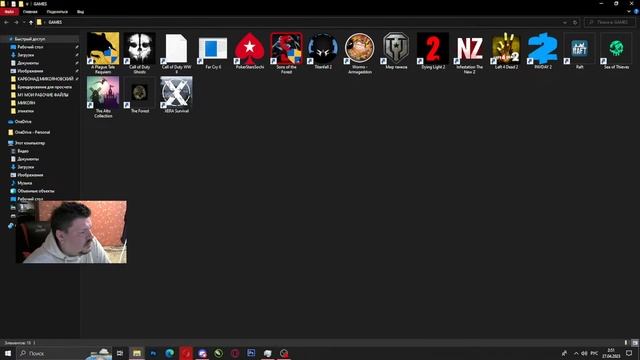Open Photoshop from the taskbar

click(153, 353)
